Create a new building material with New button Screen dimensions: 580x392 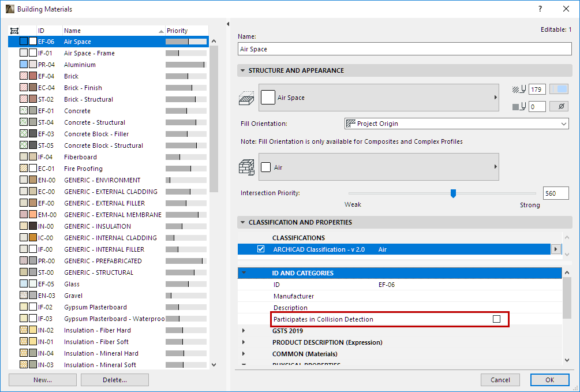click(x=42, y=379)
